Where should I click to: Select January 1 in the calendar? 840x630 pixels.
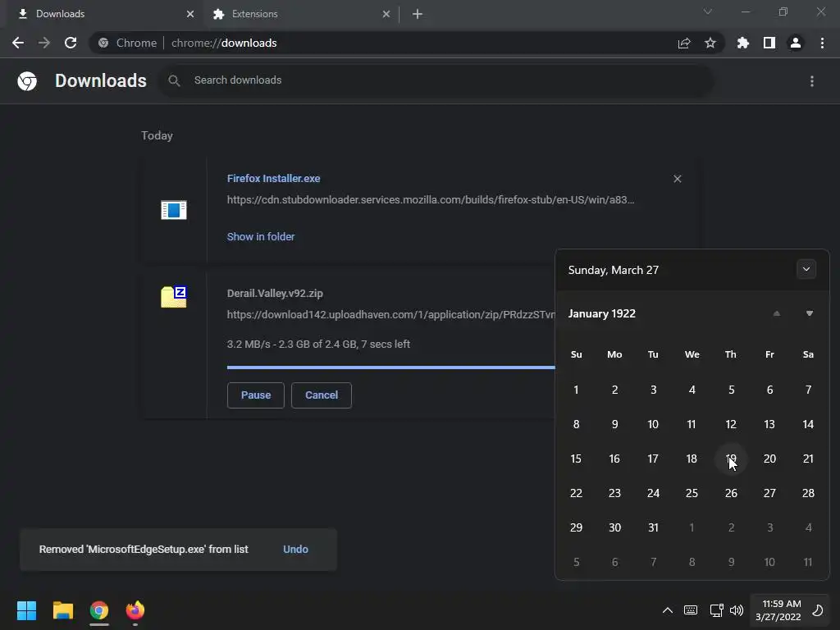point(576,390)
